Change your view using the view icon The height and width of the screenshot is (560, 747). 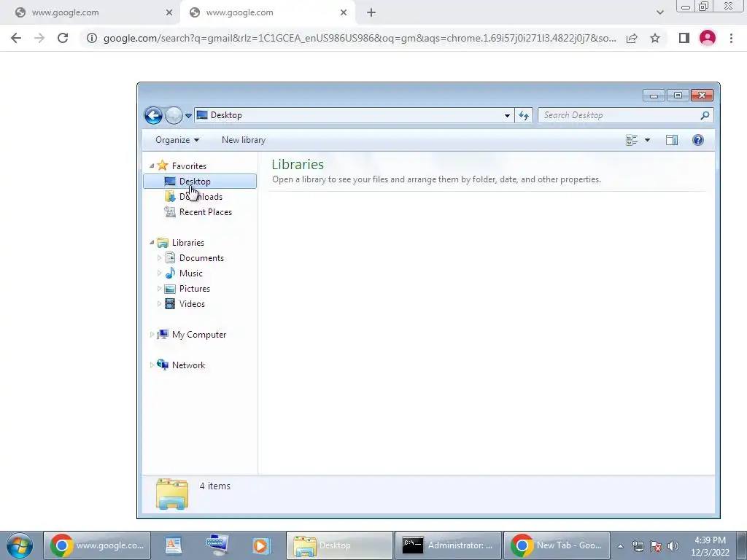pos(632,140)
